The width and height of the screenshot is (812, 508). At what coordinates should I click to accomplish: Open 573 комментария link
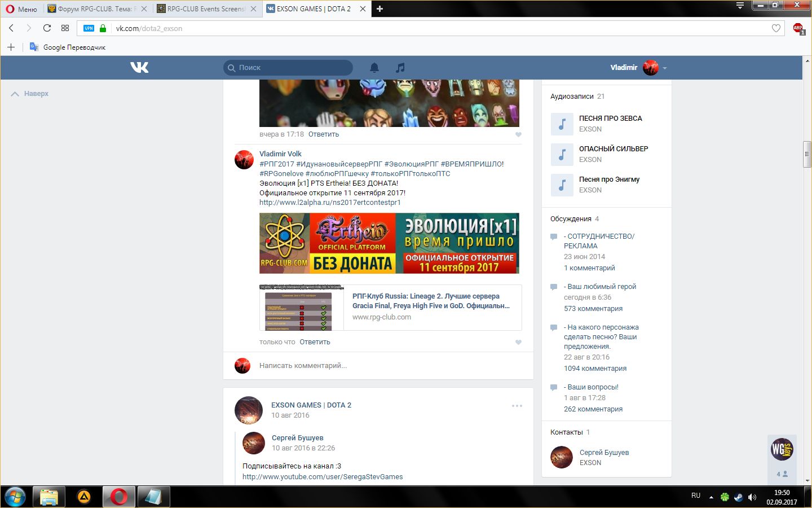pos(593,309)
